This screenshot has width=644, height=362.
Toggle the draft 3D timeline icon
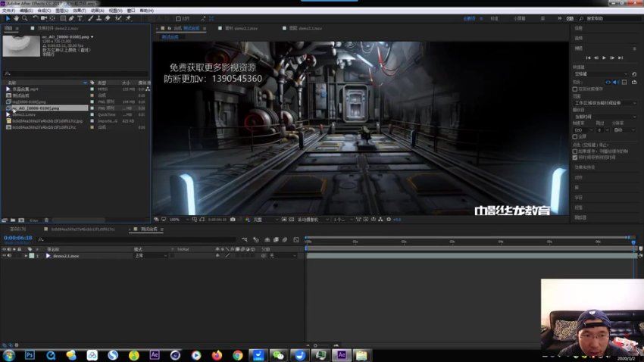[x=256, y=239]
